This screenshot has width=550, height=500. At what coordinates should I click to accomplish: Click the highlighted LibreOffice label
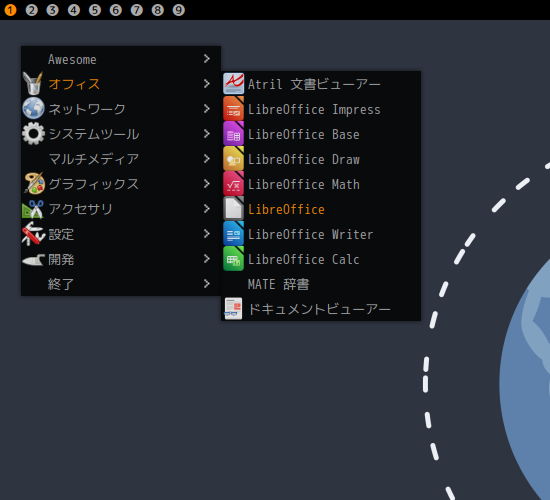pyautogui.click(x=286, y=209)
